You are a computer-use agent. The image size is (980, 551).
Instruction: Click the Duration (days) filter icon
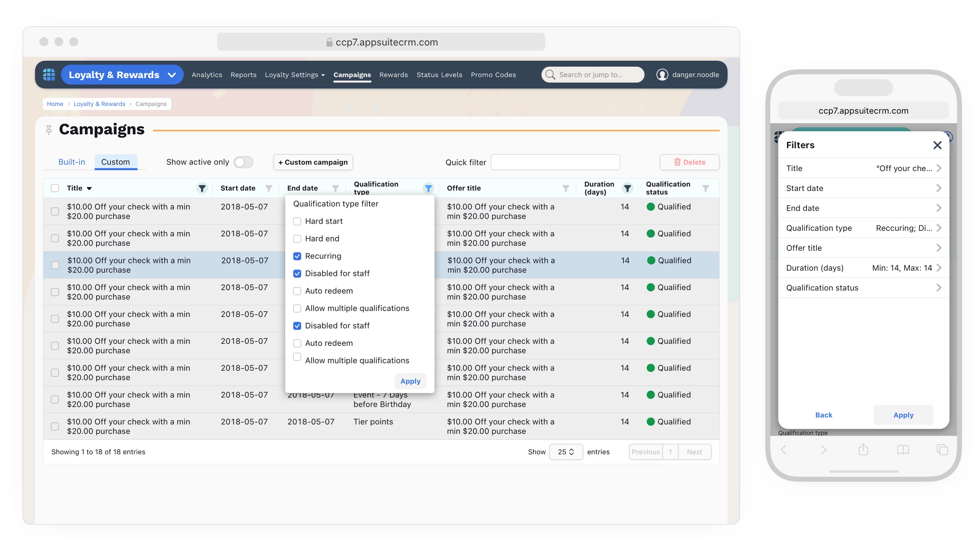point(627,188)
